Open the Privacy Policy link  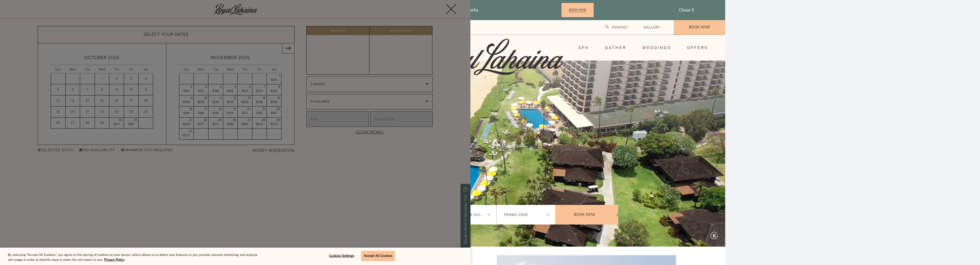pyautogui.click(x=114, y=260)
